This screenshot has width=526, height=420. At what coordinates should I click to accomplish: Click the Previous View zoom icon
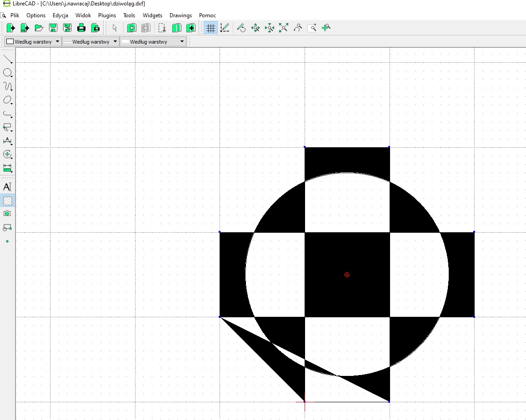point(298,28)
